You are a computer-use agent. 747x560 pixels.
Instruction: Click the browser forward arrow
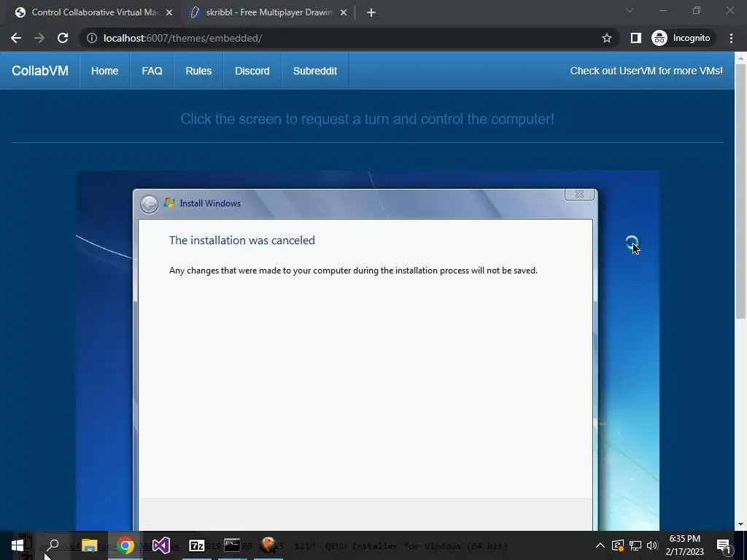[39, 38]
